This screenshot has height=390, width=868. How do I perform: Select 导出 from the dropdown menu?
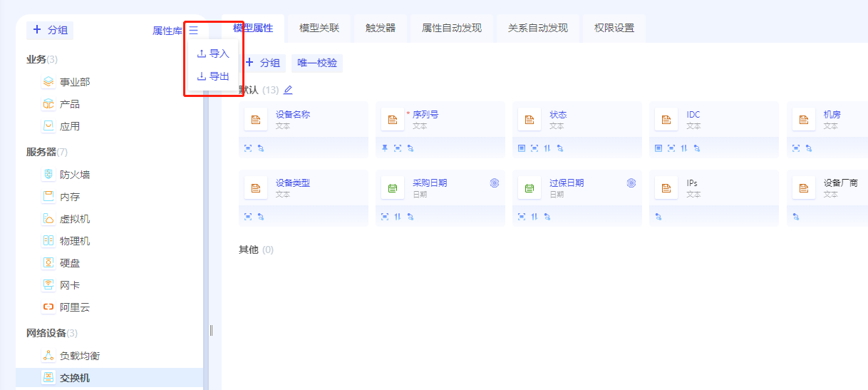pos(212,76)
